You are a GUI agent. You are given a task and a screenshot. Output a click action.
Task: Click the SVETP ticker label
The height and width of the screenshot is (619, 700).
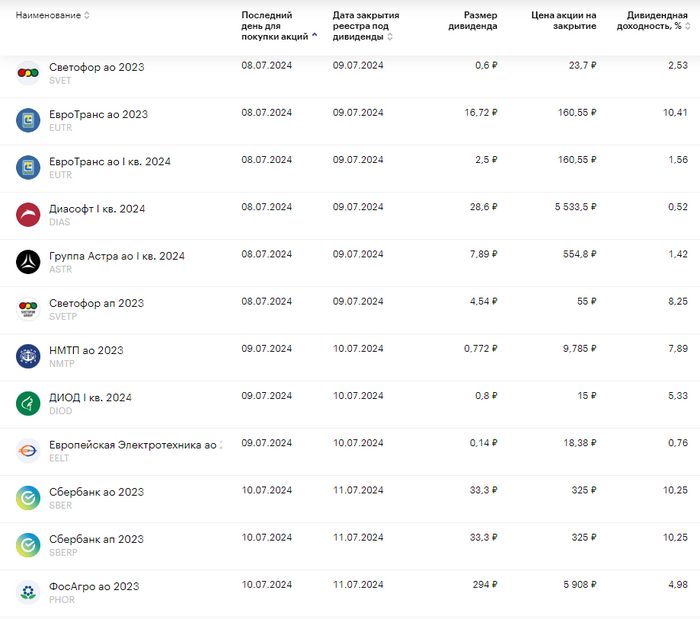63,317
